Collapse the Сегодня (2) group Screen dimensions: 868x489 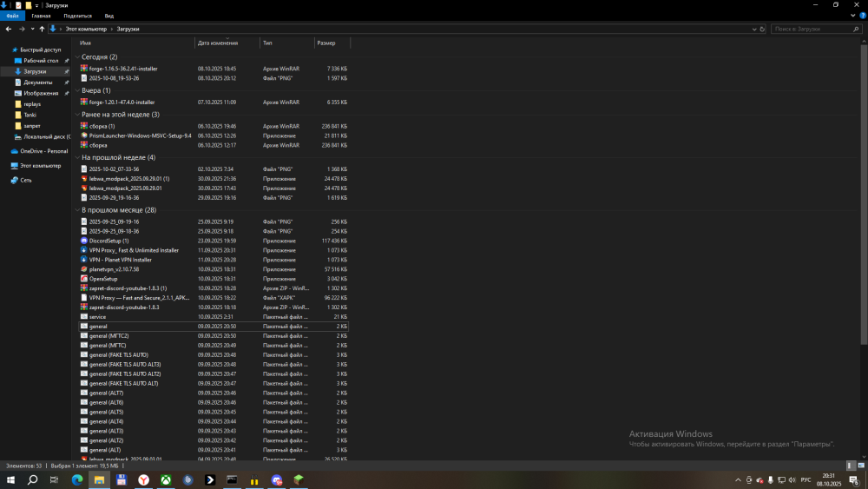77,56
